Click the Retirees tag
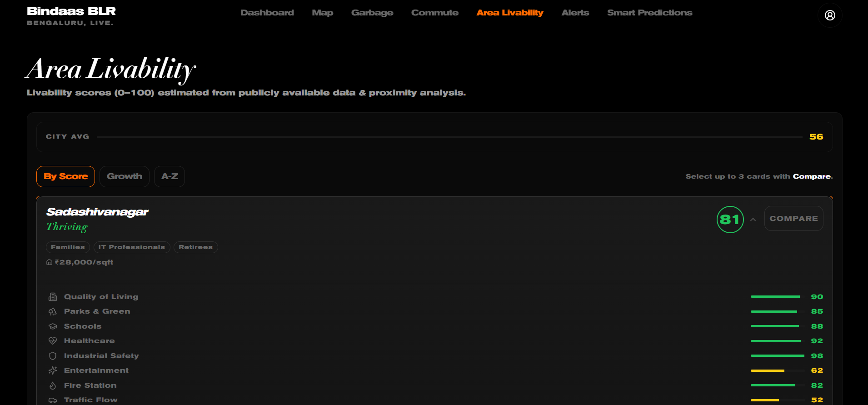 coord(196,247)
